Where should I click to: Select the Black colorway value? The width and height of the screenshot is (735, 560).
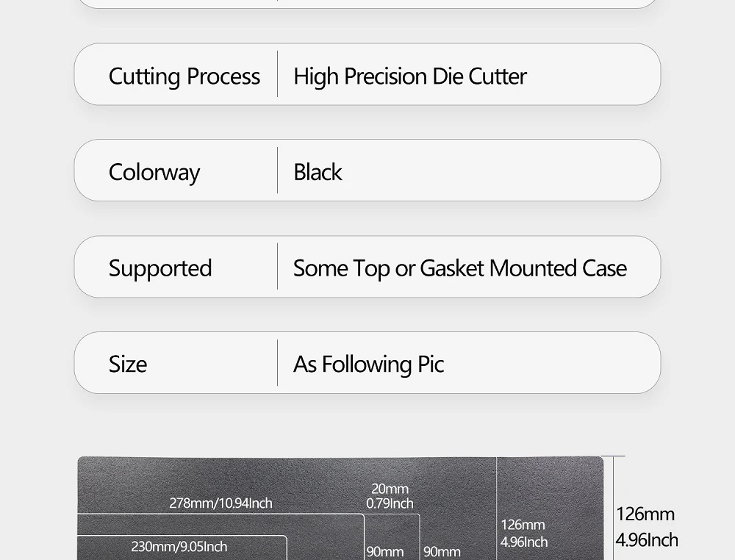pos(318,172)
